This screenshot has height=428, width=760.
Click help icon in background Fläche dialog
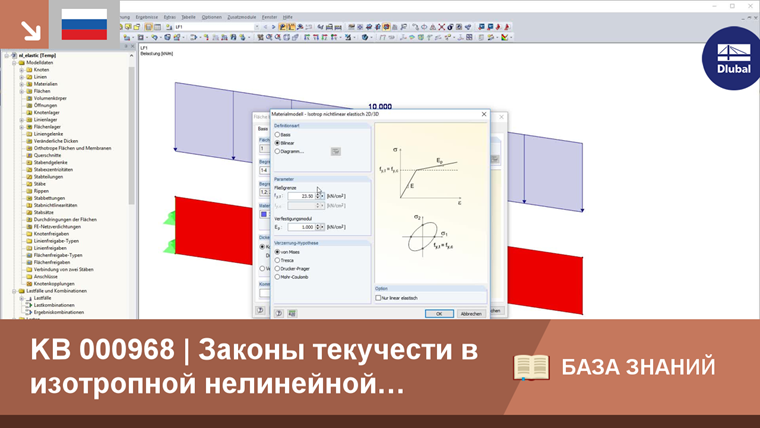tap(260, 310)
